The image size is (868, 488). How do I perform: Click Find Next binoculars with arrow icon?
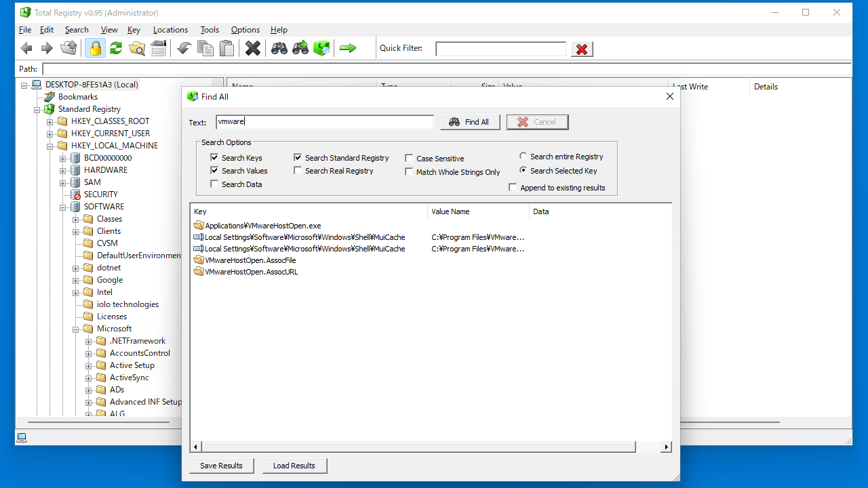tap(300, 48)
